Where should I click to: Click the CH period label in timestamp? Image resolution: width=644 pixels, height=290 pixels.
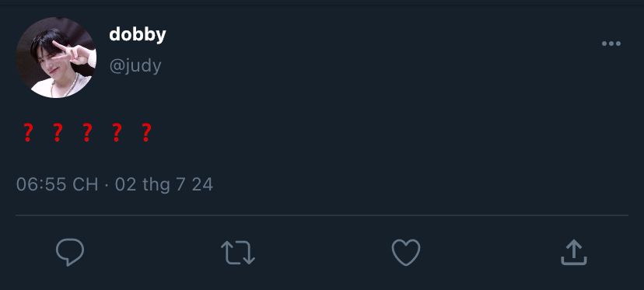pos(86,185)
